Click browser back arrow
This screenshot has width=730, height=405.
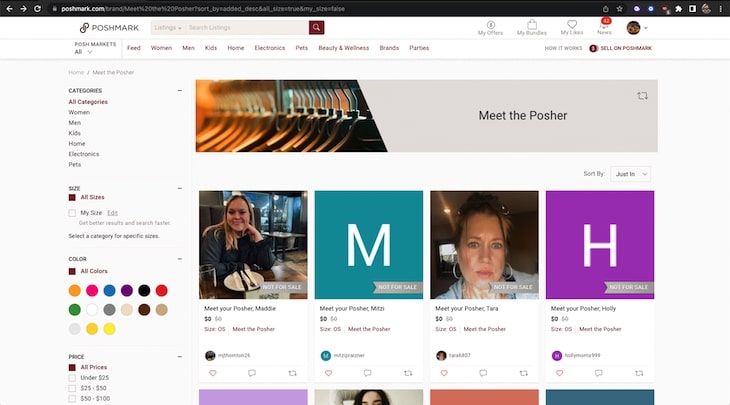coord(9,8)
